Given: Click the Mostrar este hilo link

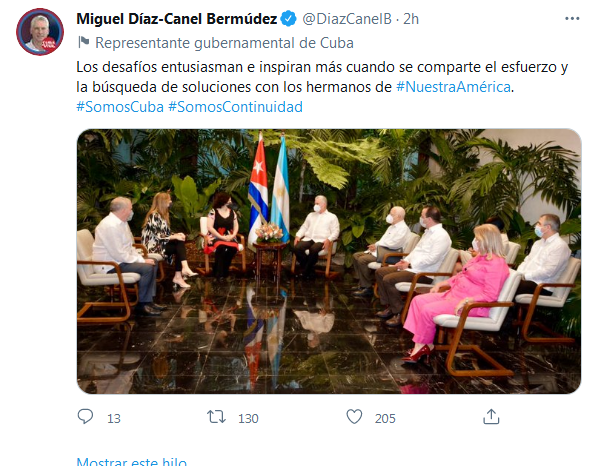Looking at the screenshot, I should 131,461.
